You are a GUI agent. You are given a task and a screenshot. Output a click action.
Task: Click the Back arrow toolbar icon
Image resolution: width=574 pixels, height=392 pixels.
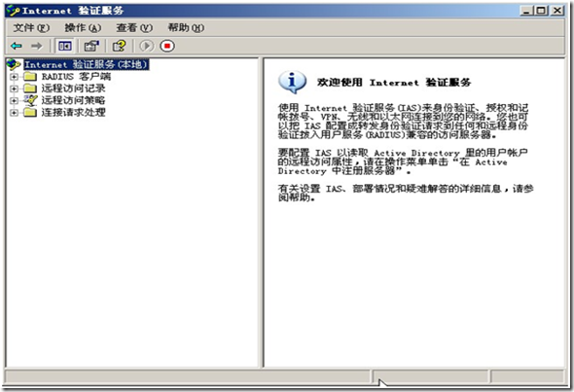pos(17,46)
